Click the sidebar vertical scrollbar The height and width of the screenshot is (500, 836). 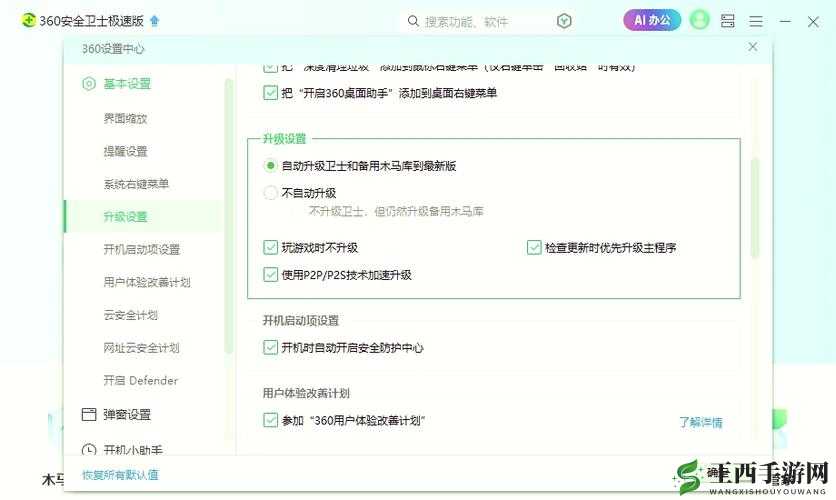click(229, 216)
